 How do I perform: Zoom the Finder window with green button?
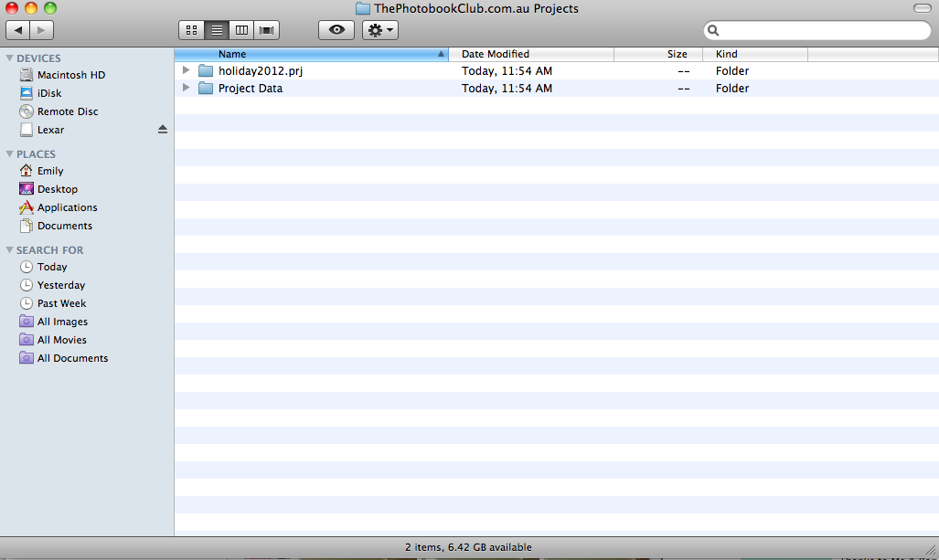click(50, 8)
